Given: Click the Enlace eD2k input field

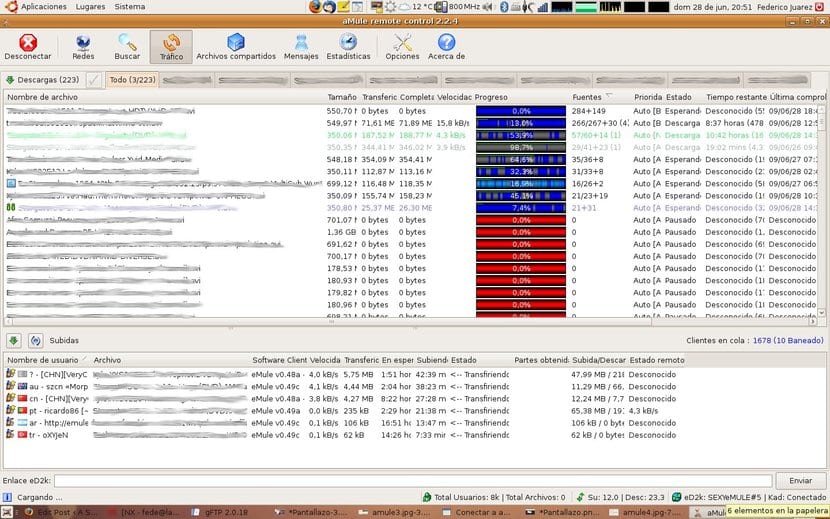Looking at the screenshot, I should tap(413, 481).
